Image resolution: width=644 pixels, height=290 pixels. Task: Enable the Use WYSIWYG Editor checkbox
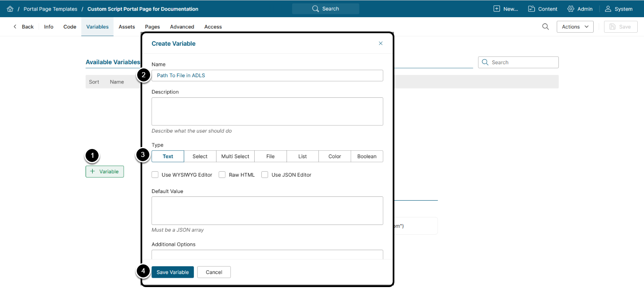(x=155, y=175)
